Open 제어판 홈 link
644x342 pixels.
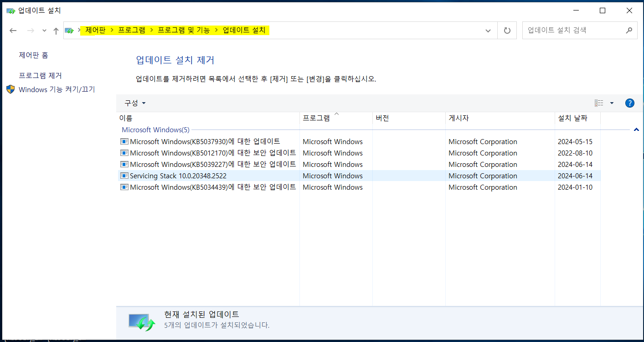[33, 55]
